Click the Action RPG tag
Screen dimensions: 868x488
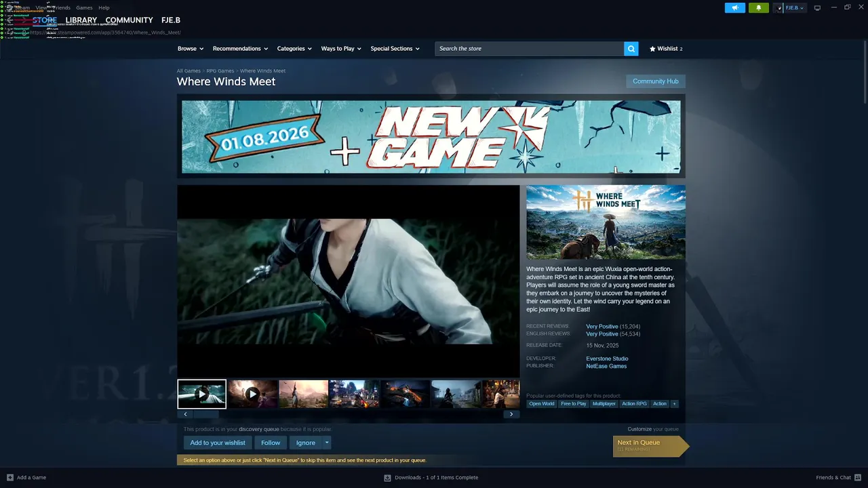[x=634, y=404]
